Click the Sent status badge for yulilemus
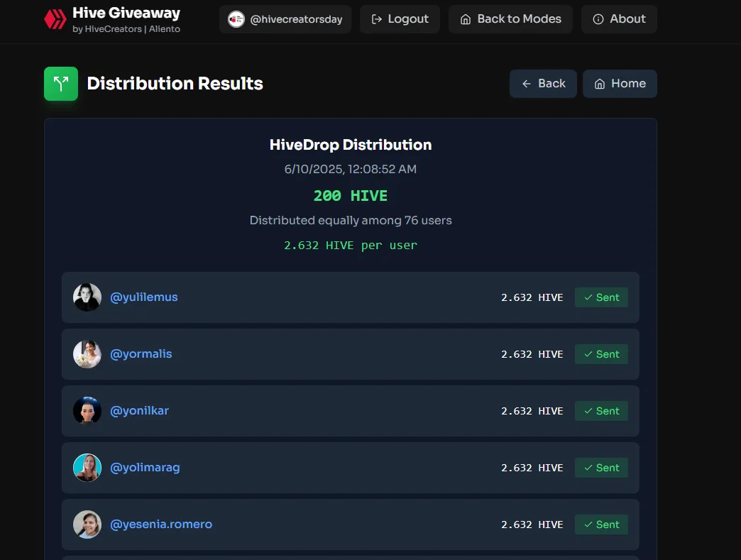Screen dimensions: 741x560 [601, 297]
